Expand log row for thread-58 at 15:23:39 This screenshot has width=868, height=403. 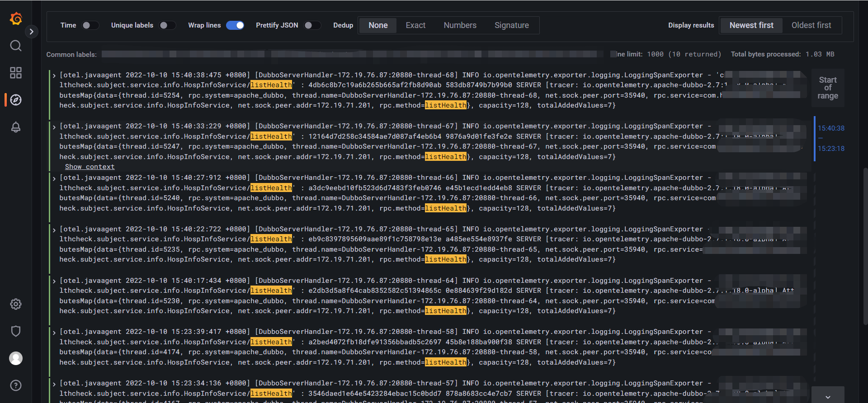pyautogui.click(x=54, y=333)
